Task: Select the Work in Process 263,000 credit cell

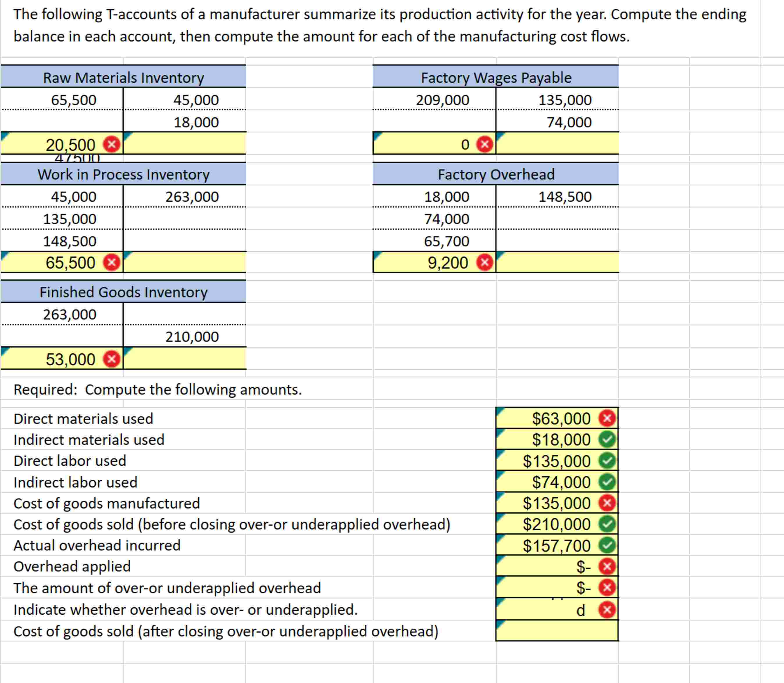Action: [184, 197]
